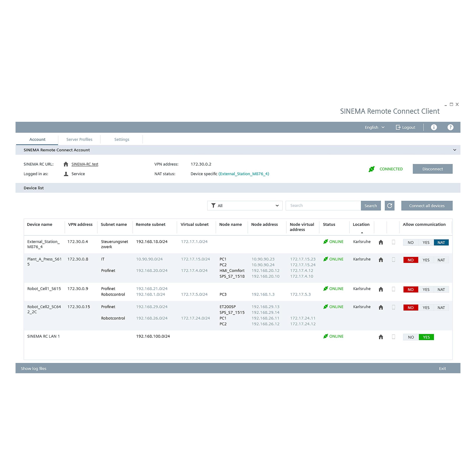
Task: Click mobile device icon in Robot_Cell1_S615 row
Action: click(x=393, y=289)
